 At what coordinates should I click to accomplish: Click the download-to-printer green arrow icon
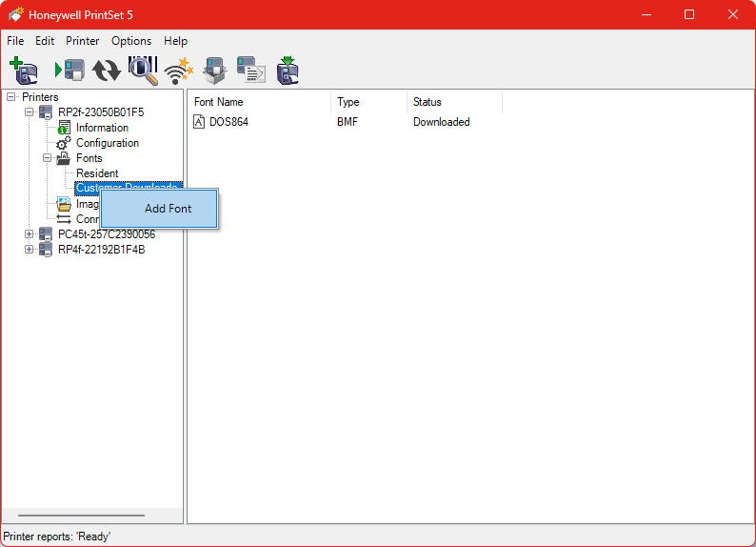tap(288, 71)
